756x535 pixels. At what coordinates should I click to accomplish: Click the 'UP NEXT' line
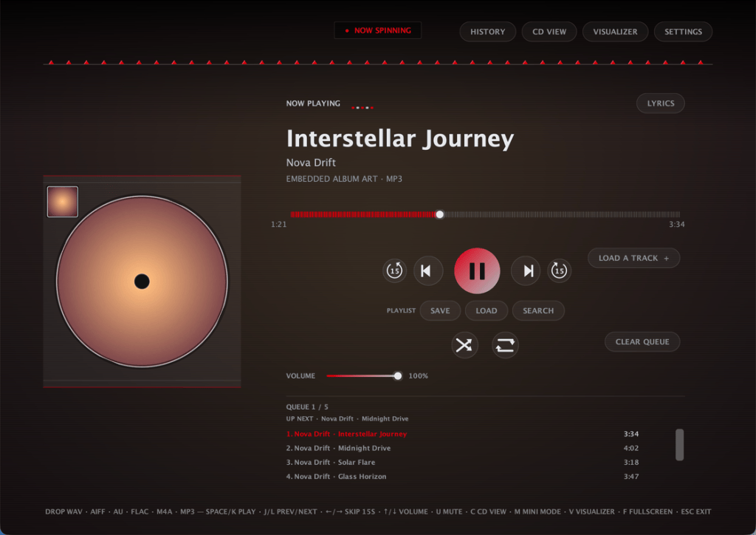point(347,419)
